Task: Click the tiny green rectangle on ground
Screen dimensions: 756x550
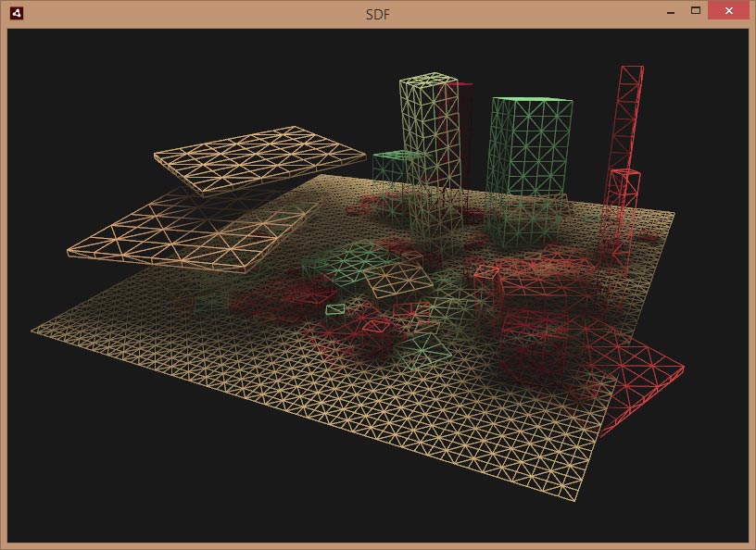Action: click(x=335, y=308)
